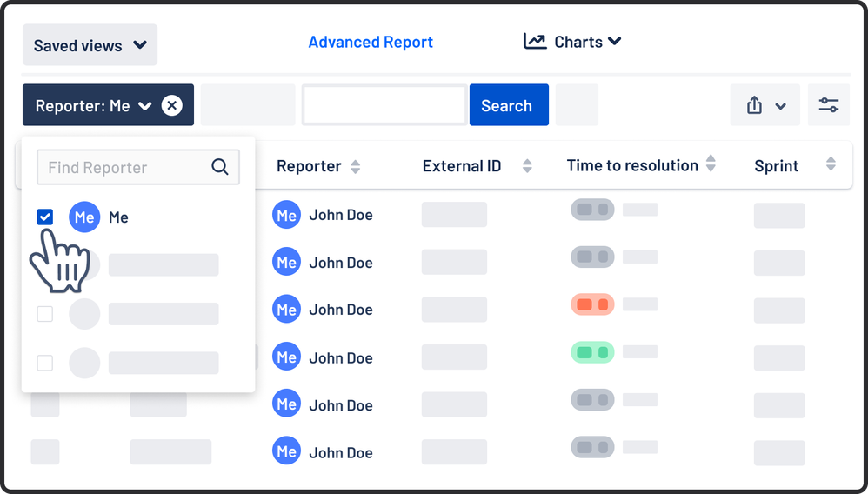Click the Charts line-graph icon
868x494 pixels.
[x=535, y=42]
